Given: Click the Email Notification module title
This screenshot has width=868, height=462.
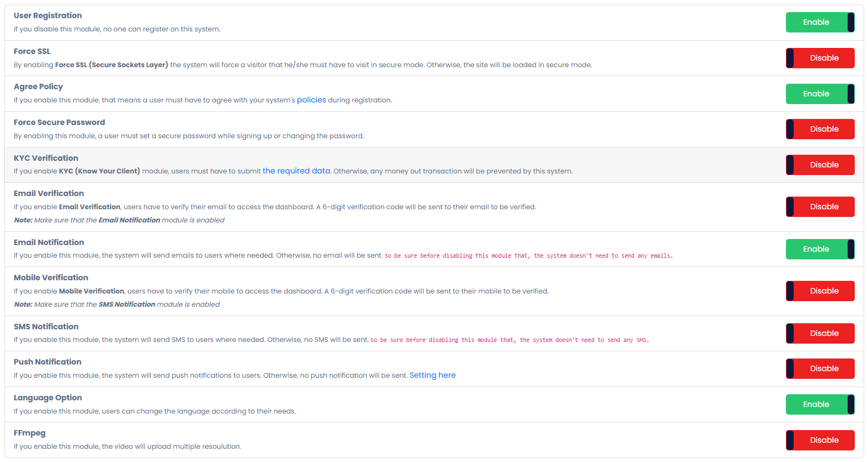Looking at the screenshot, I should tap(49, 242).
